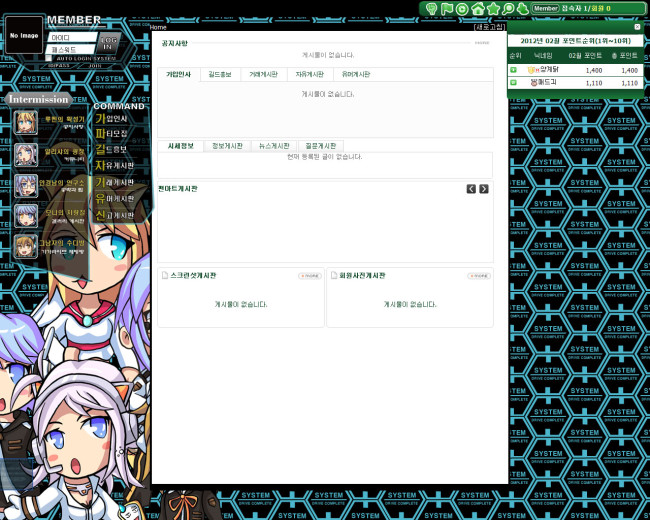Screen dimensions: 650x520
Task: Click the 새로고침 refresh link
Action: (490, 27)
